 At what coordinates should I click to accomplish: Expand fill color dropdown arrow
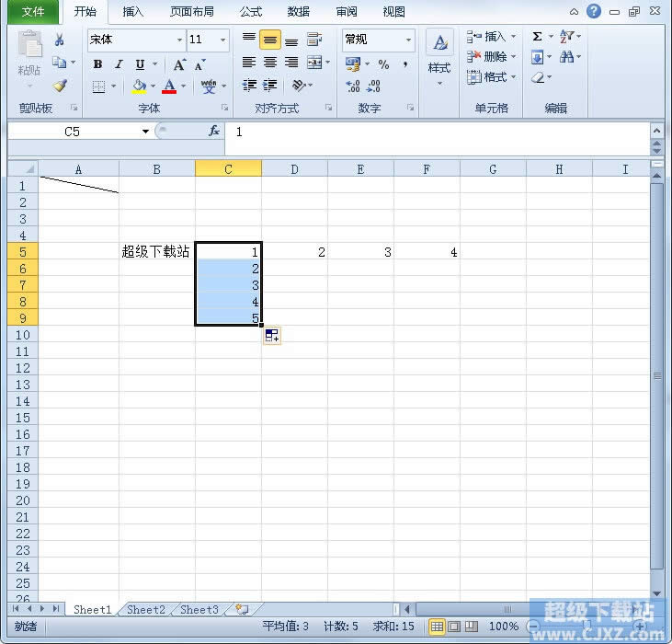click(153, 86)
